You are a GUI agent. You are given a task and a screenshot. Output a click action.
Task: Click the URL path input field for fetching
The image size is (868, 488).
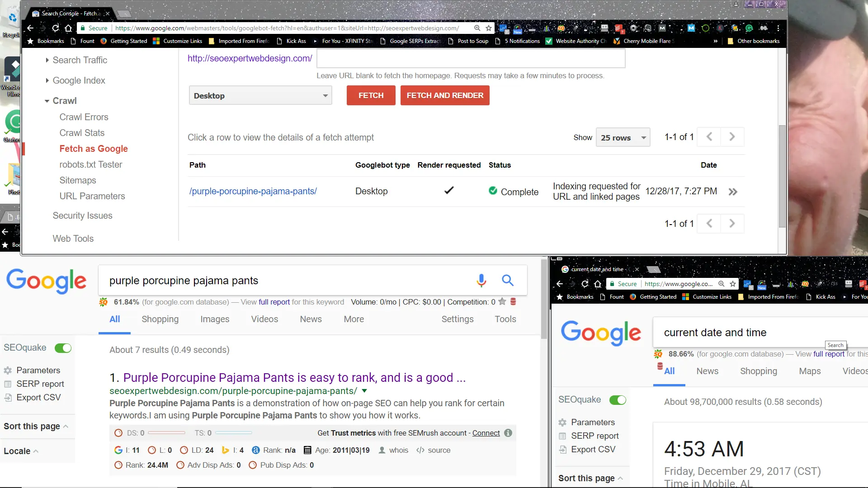coord(471,58)
